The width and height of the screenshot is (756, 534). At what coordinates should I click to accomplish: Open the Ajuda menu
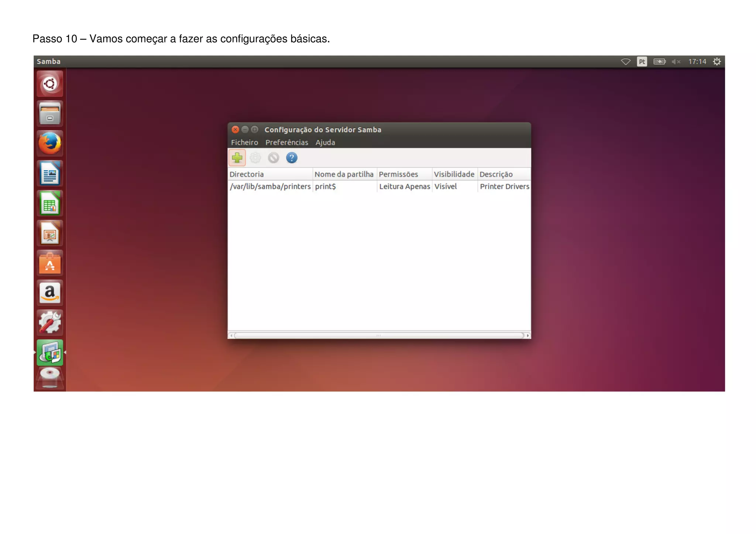tap(325, 142)
